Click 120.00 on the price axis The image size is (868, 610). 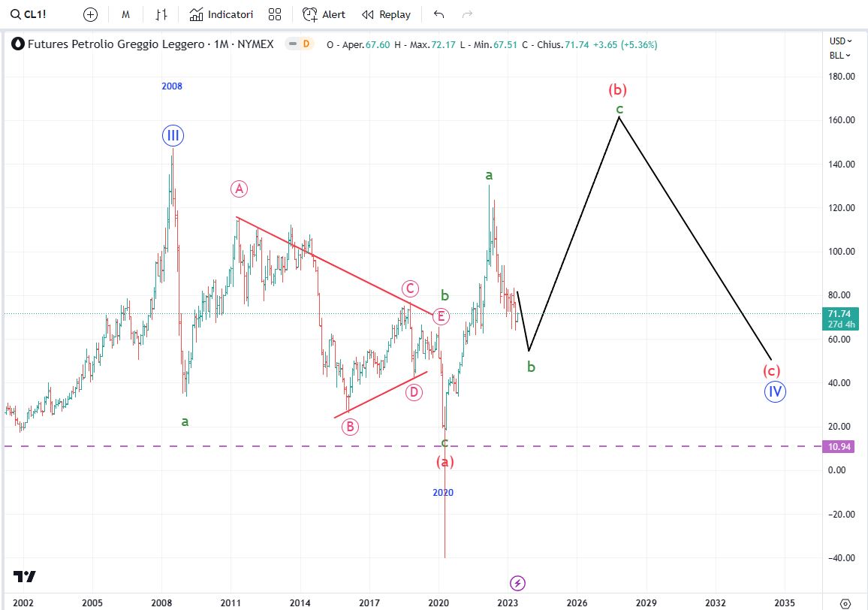pos(842,208)
